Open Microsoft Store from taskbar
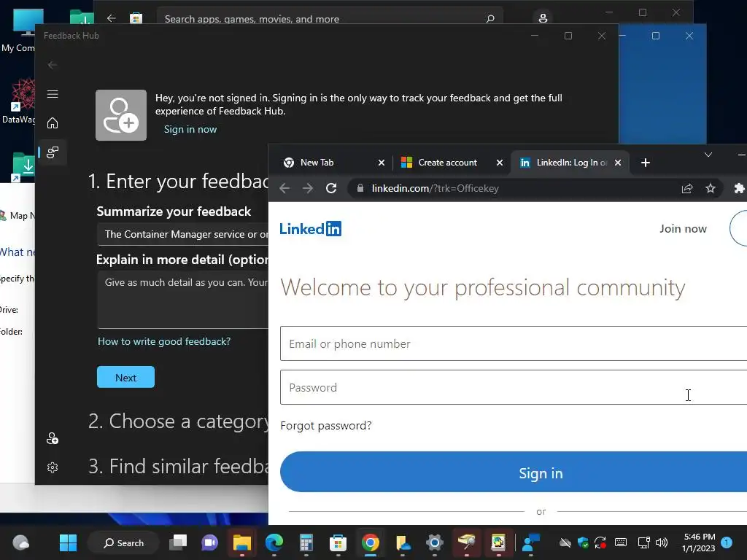The image size is (747, 560). coord(338,542)
